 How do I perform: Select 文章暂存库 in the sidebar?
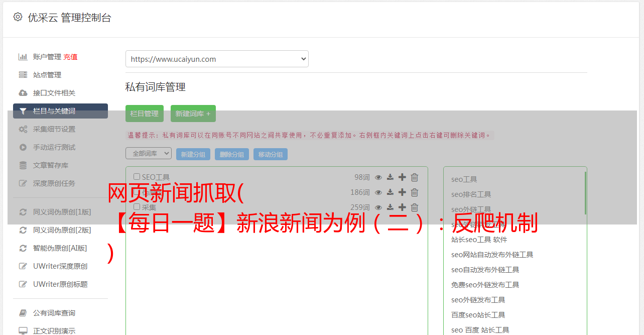pos(51,165)
